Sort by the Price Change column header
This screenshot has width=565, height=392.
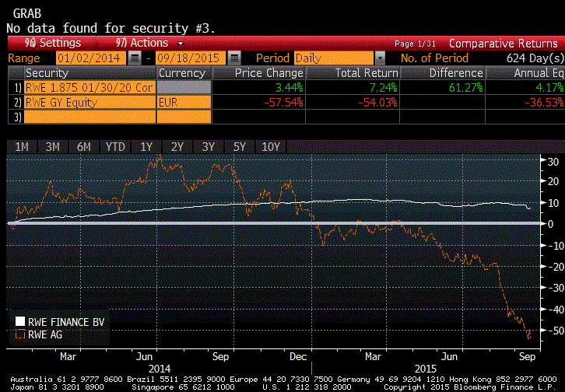tap(259, 73)
